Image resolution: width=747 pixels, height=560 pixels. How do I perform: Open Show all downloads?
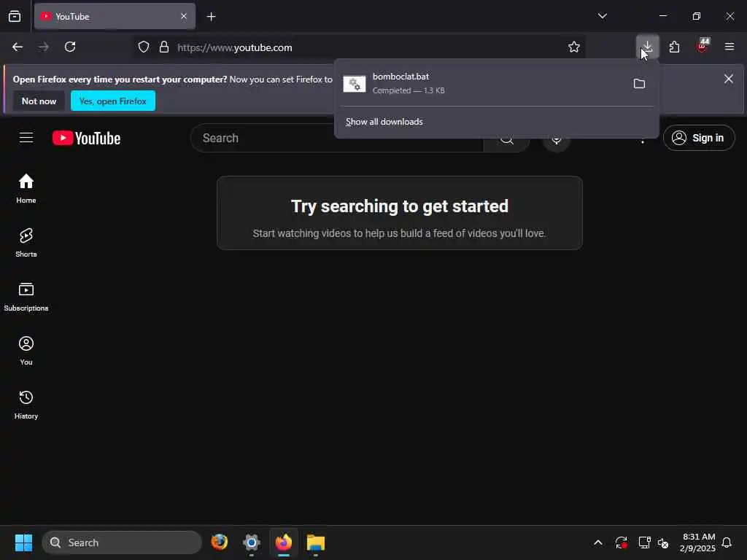pos(384,122)
